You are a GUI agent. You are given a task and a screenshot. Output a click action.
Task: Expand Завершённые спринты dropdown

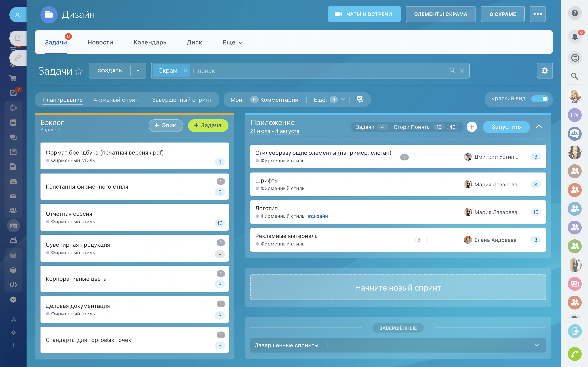tap(537, 345)
